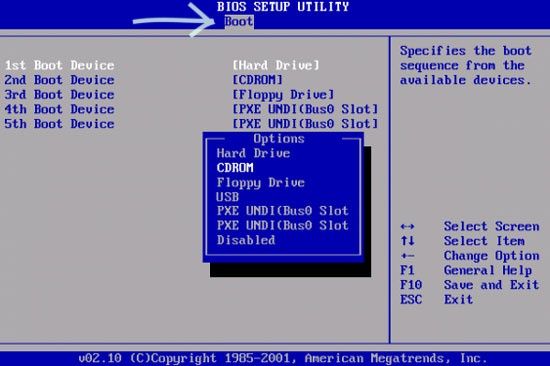Click the F10 key label
This screenshot has height=366, width=550.
click(x=411, y=285)
